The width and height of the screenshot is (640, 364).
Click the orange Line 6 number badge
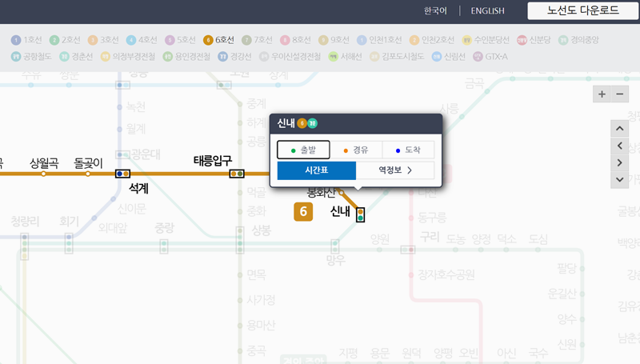coord(303,211)
